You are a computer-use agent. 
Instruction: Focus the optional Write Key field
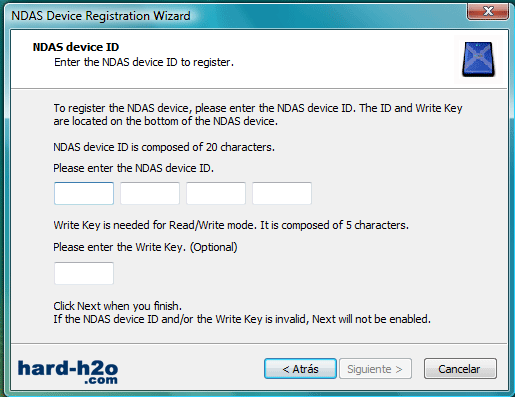pos(84,273)
